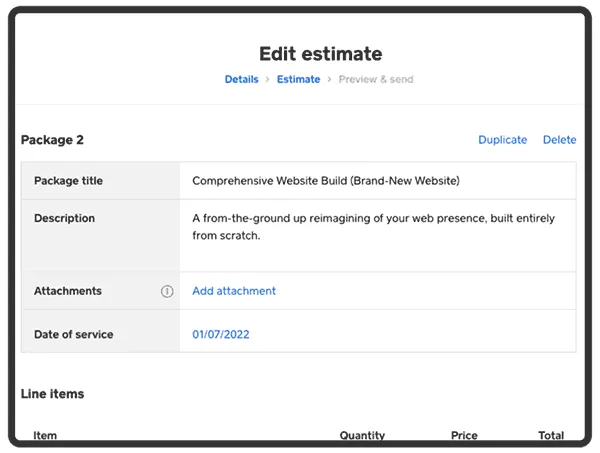Screen dimensions: 600x453
Task: Edit the Package title field
Action: pos(378,181)
